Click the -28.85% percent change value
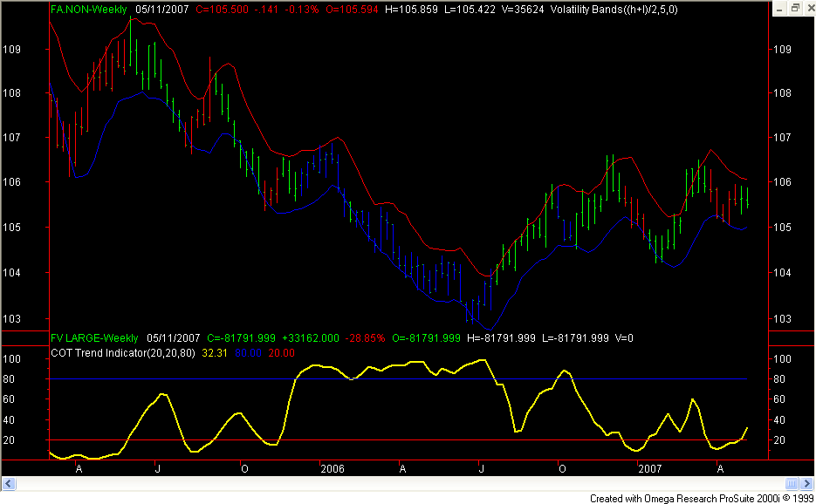816x504 pixels. 366,338
